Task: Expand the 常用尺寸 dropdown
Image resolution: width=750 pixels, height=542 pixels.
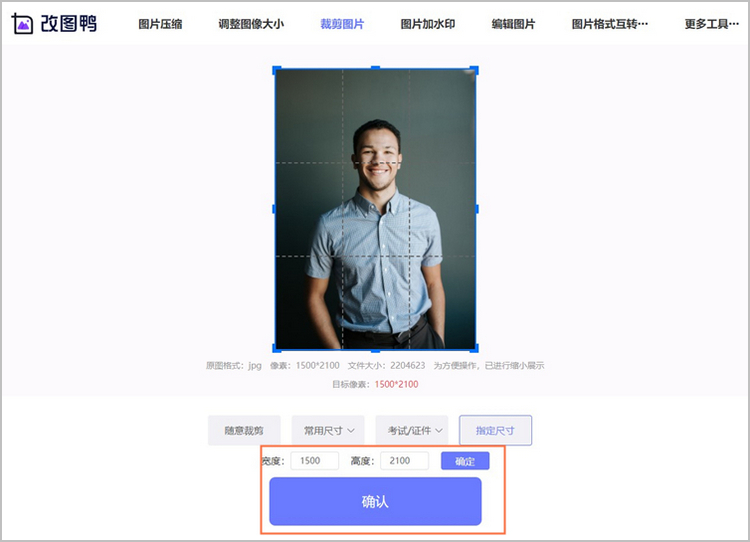Action: (328, 431)
